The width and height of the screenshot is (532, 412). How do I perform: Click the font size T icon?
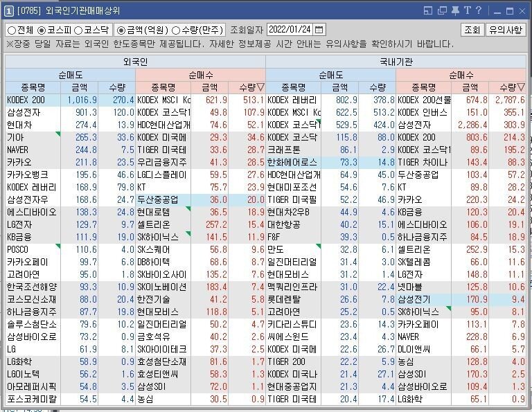467,11
